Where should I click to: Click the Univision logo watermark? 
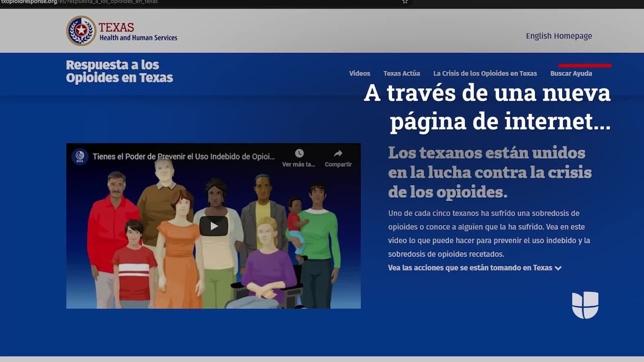click(x=585, y=305)
